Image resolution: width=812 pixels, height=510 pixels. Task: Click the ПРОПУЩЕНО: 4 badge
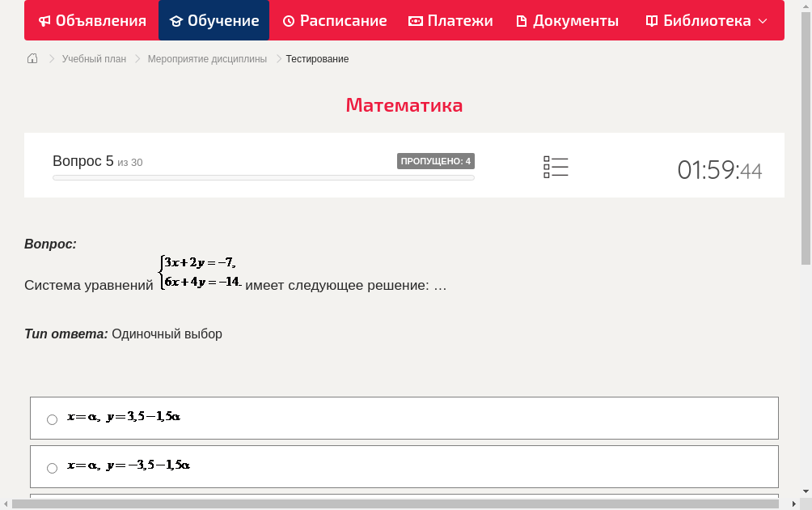(437, 161)
